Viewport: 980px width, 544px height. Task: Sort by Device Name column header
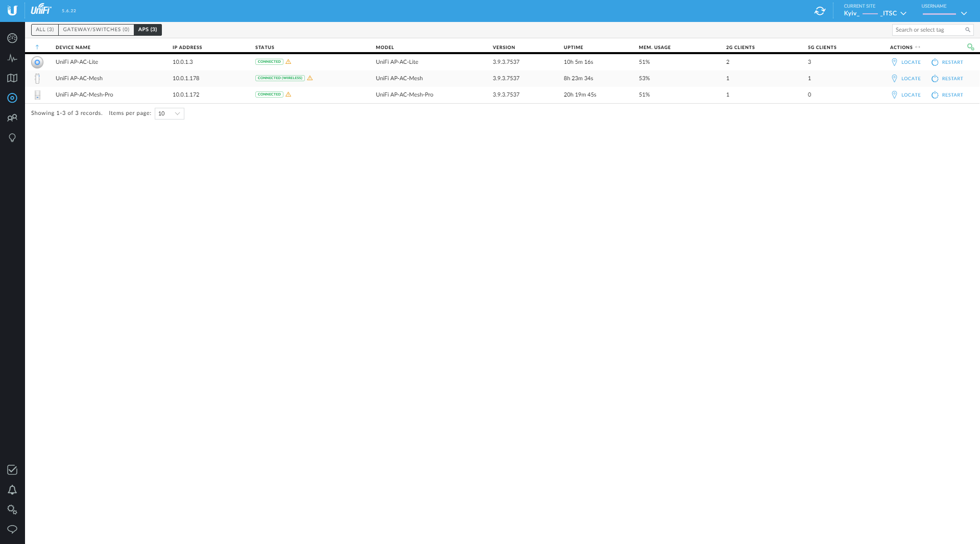click(x=73, y=48)
